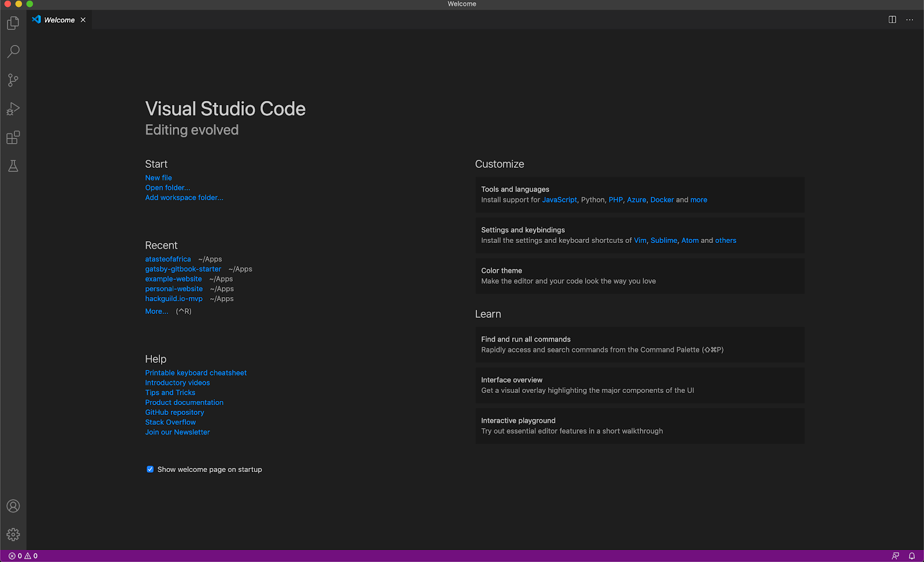924x562 pixels.
Task: Open the Source Control view
Action: pos(13,80)
